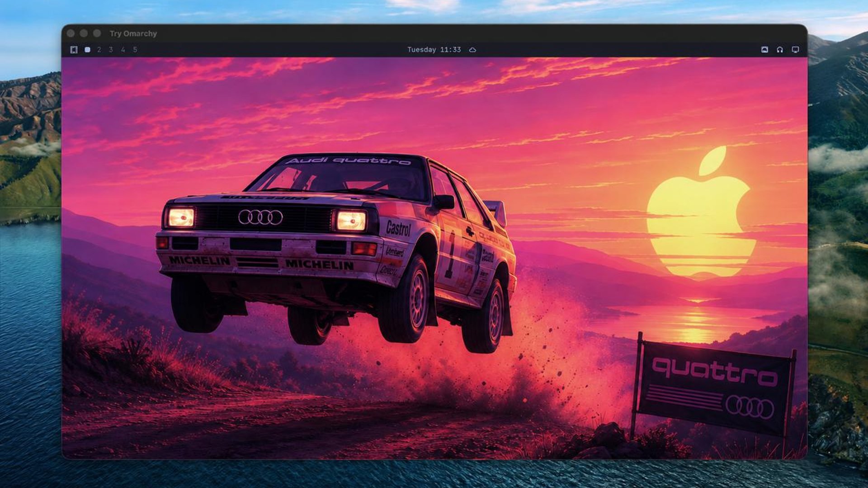Minimize the Try Omarchy window
868x488 pixels.
pyautogui.click(x=84, y=33)
